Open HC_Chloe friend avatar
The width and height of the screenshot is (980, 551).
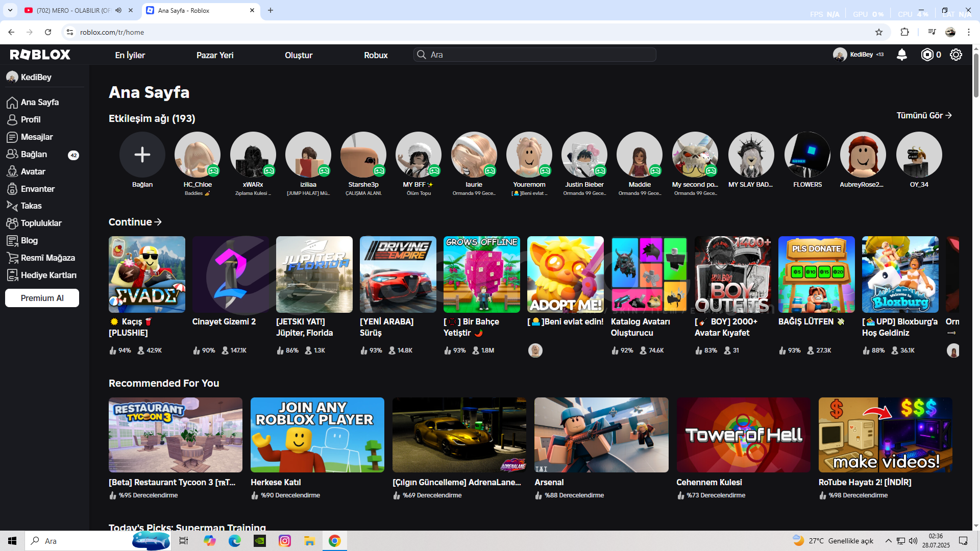[x=198, y=155]
